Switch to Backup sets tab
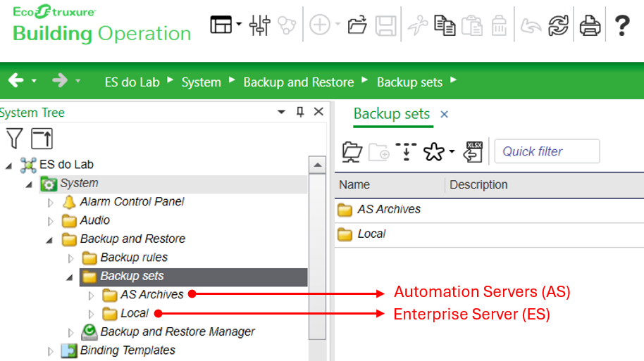The height and width of the screenshot is (361, 644). pyautogui.click(x=392, y=113)
